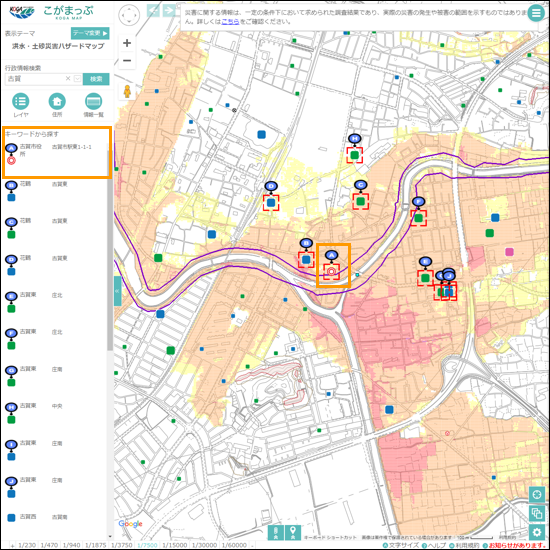
Task: Select result F 古賀東 庄北
Action: (55, 339)
